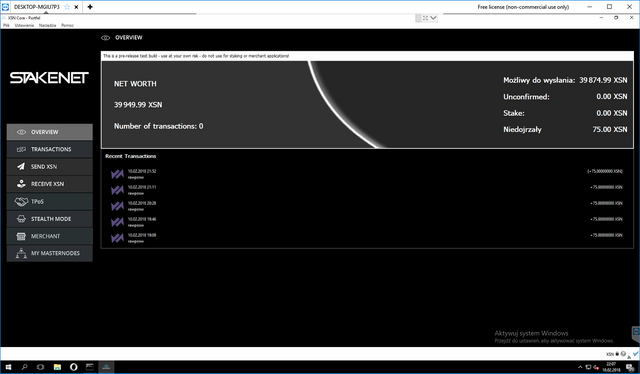Open the Windows Start menu
The width and height of the screenshot is (640, 374).
tap(8, 367)
